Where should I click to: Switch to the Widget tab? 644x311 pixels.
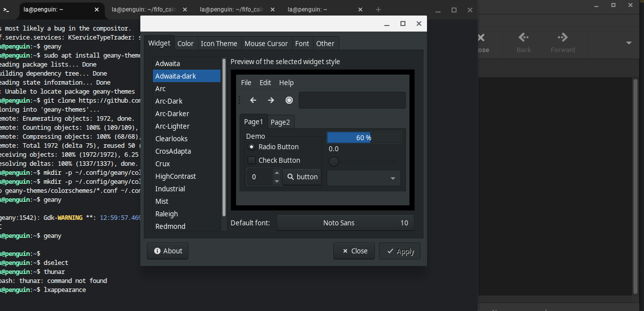click(x=159, y=43)
